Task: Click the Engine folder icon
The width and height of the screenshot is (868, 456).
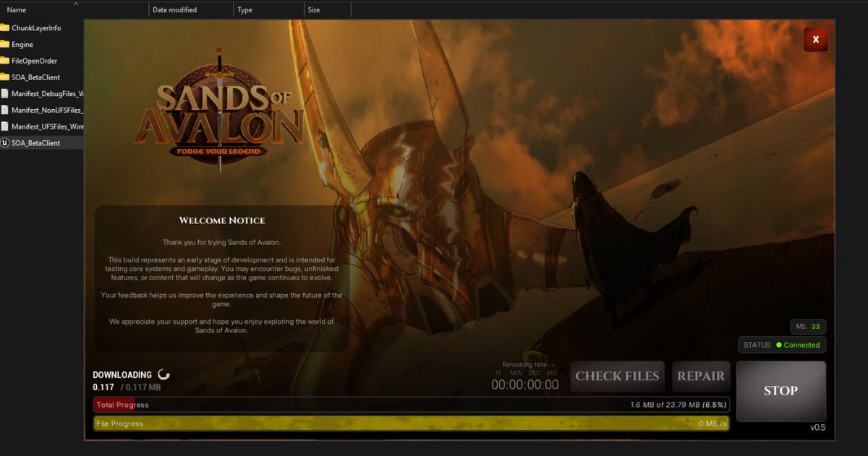Action: 4,45
